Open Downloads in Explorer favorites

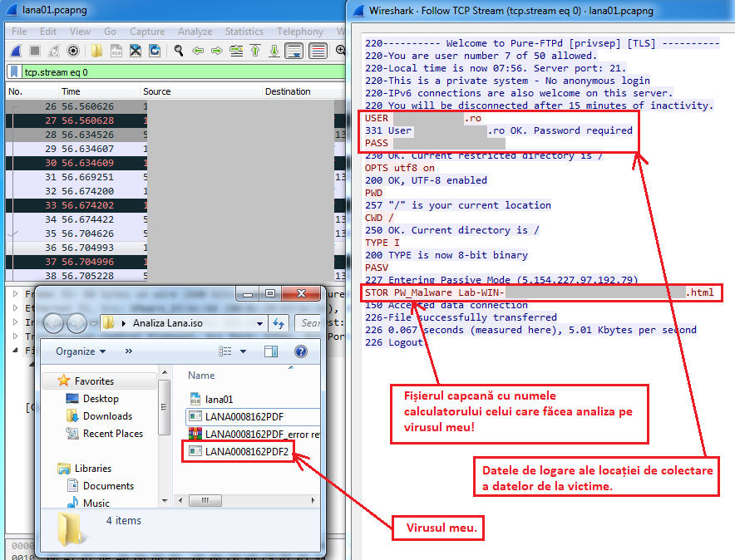[x=107, y=416]
